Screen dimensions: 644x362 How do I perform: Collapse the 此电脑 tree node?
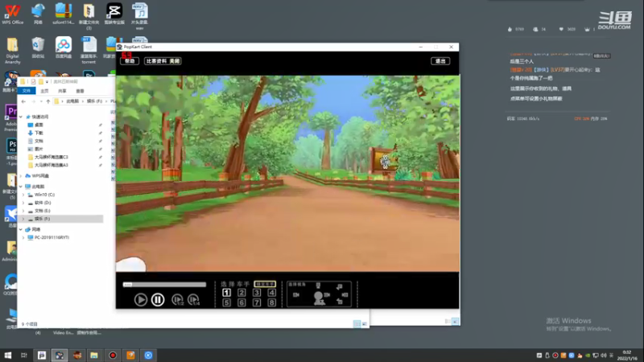tap(21, 187)
